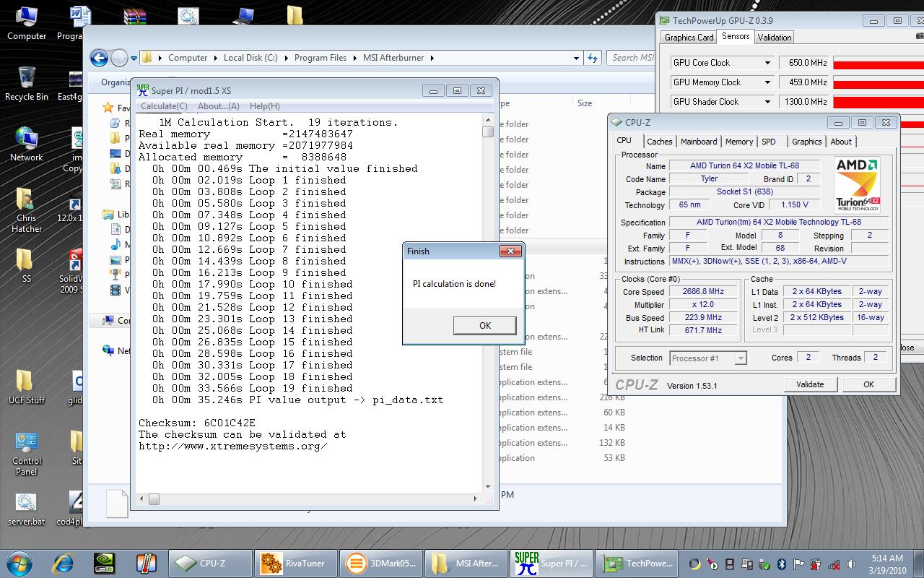Click the Super PI scroll-down arrow
Image resolution: width=924 pixels, height=578 pixels.
[488, 487]
